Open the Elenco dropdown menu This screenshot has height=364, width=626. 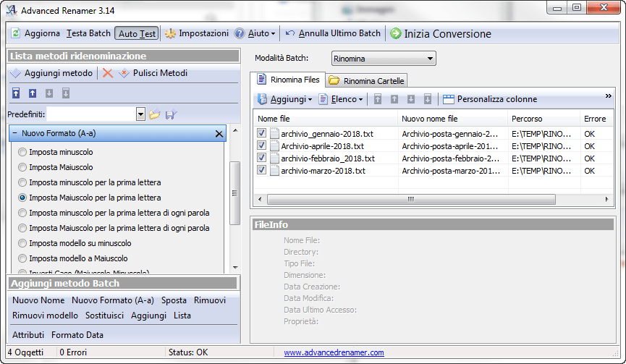[361, 99]
